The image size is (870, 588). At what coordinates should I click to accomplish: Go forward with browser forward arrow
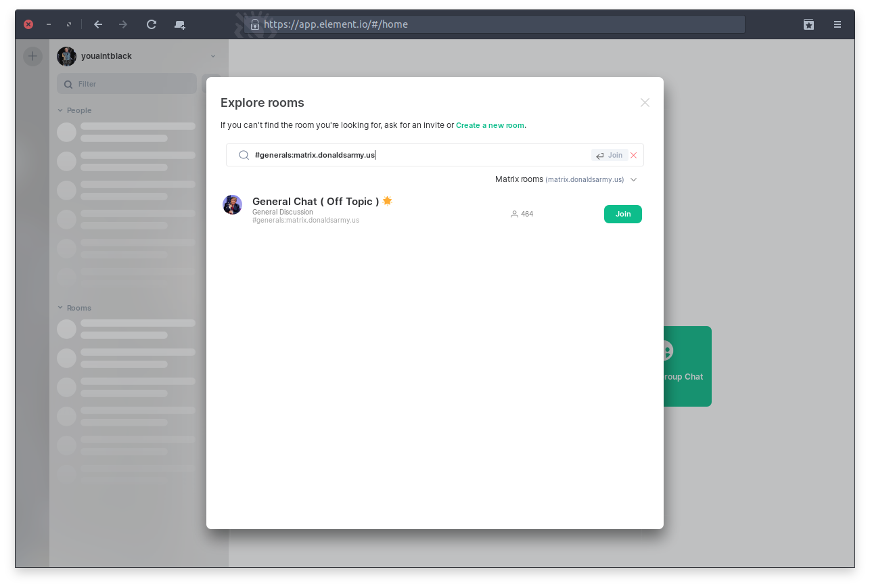pyautogui.click(x=123, y=24)
